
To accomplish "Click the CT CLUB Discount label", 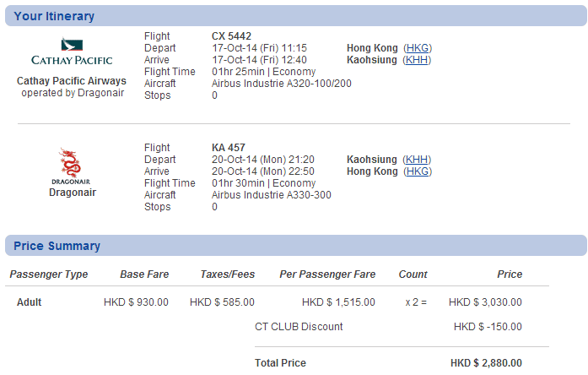I will click(x=299, y=327).
